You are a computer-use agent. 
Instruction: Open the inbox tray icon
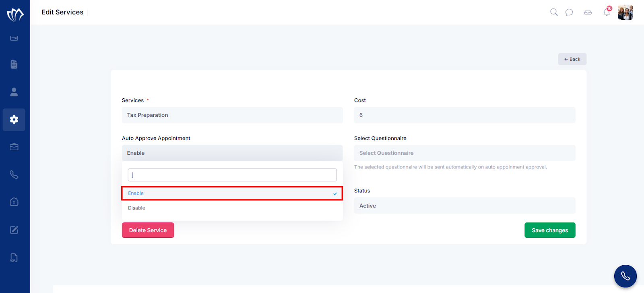(588, 12)
